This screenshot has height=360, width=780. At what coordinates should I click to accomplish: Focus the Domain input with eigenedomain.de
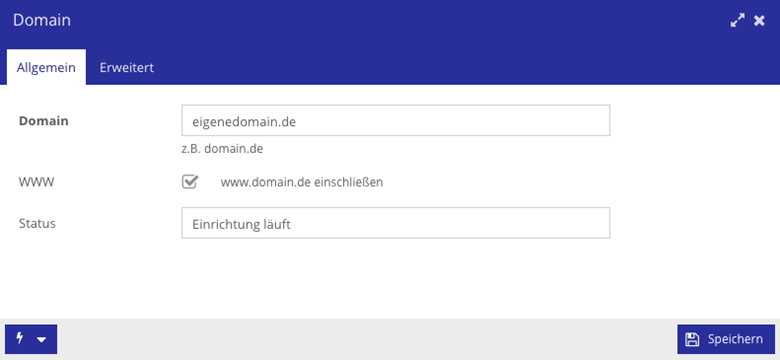(x=395, y=120)
